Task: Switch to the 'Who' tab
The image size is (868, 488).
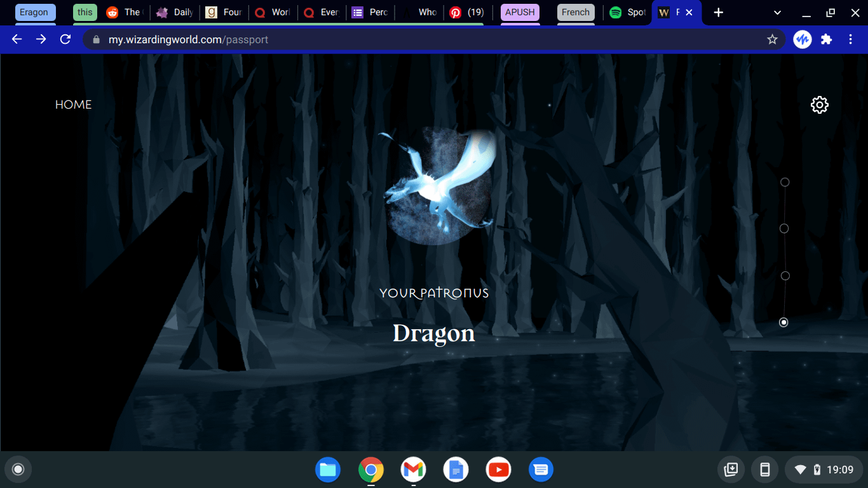Action: click(419, 12)
